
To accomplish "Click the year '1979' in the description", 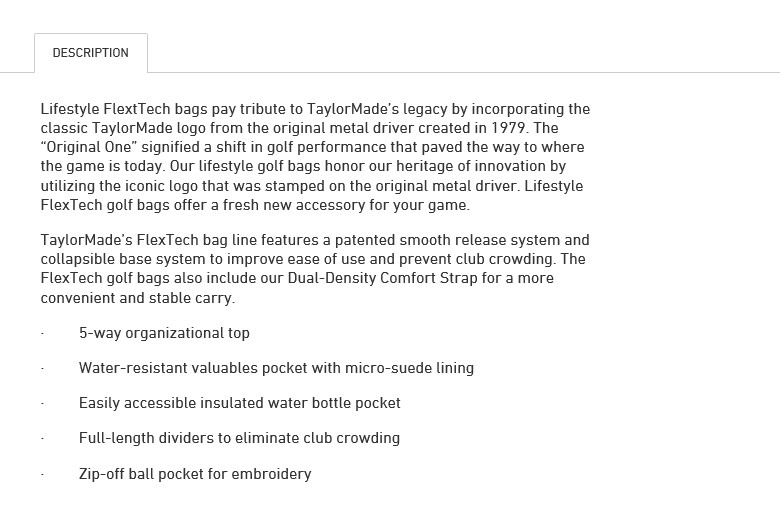I will [x=508, y=128].
